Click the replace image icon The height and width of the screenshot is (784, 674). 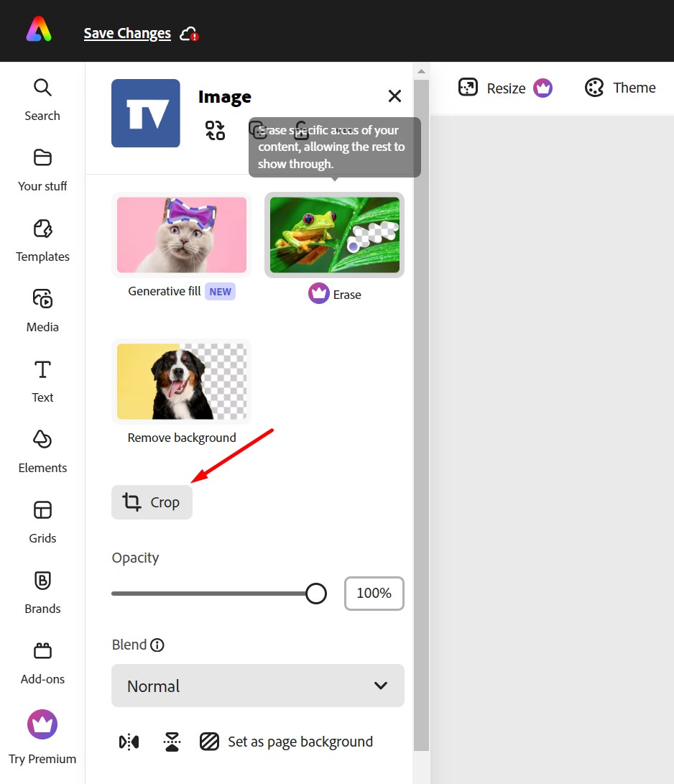215,130
